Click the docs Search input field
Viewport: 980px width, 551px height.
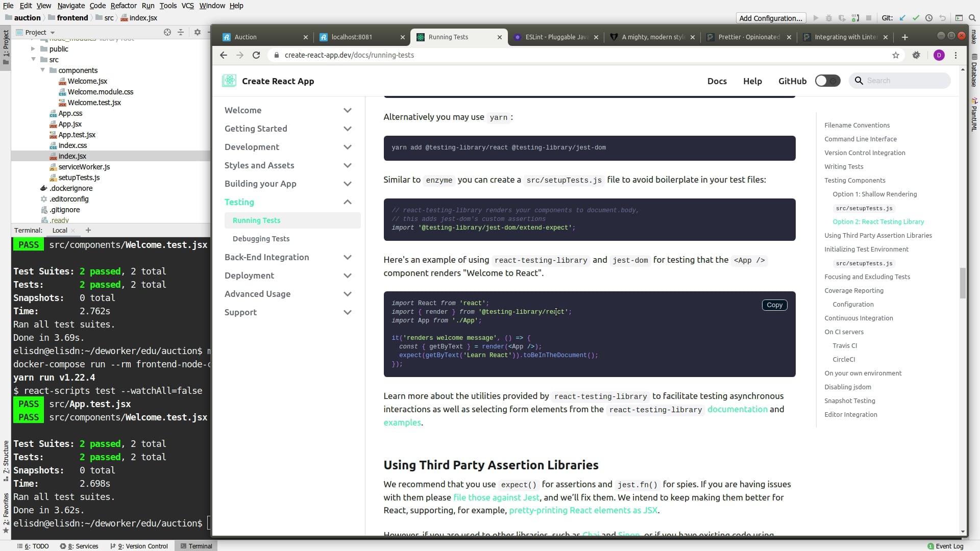tap(900, 81)
